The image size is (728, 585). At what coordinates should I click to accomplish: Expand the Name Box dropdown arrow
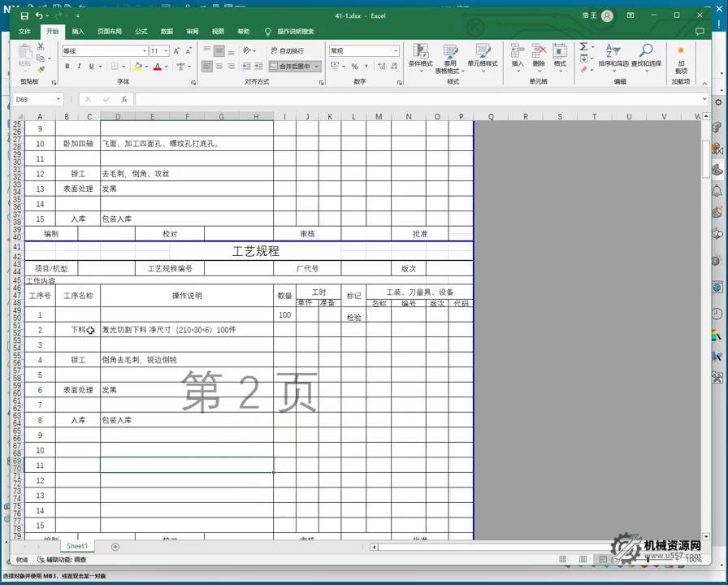point(58,99)
